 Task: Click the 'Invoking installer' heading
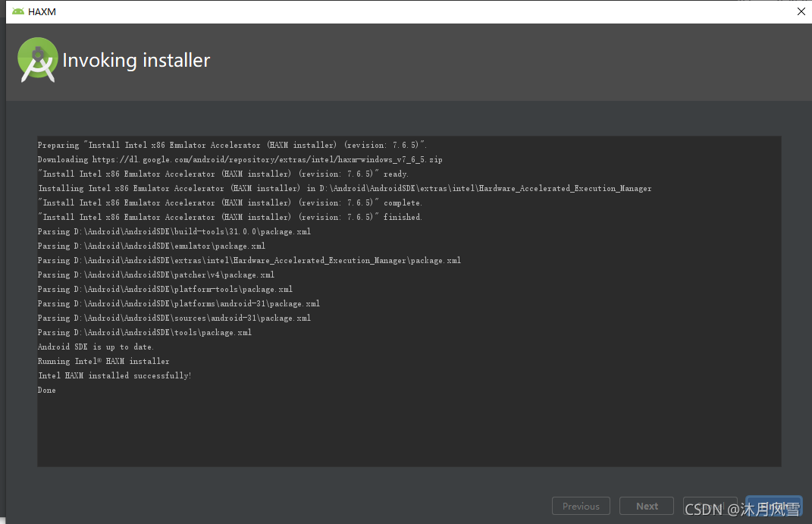pyautogui.click(x=136, y=60)
